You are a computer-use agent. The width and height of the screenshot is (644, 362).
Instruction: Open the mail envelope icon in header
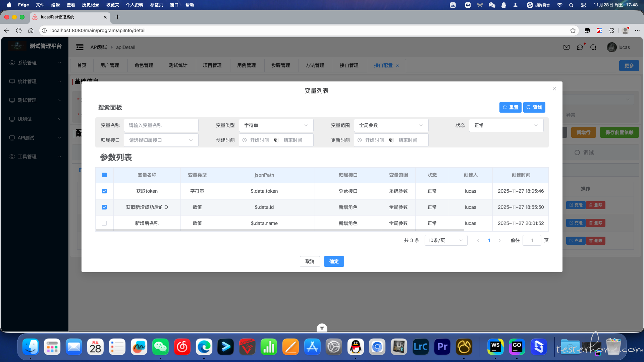coord(567,47)
